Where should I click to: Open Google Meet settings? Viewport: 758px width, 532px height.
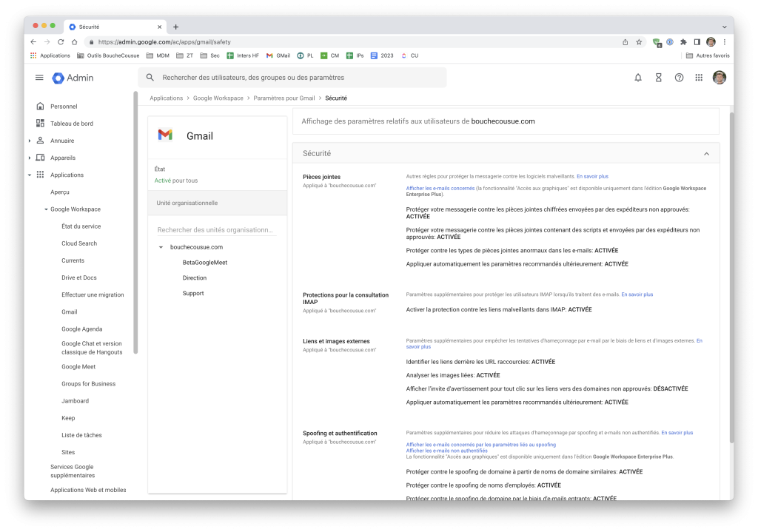[x=78, y=367]
